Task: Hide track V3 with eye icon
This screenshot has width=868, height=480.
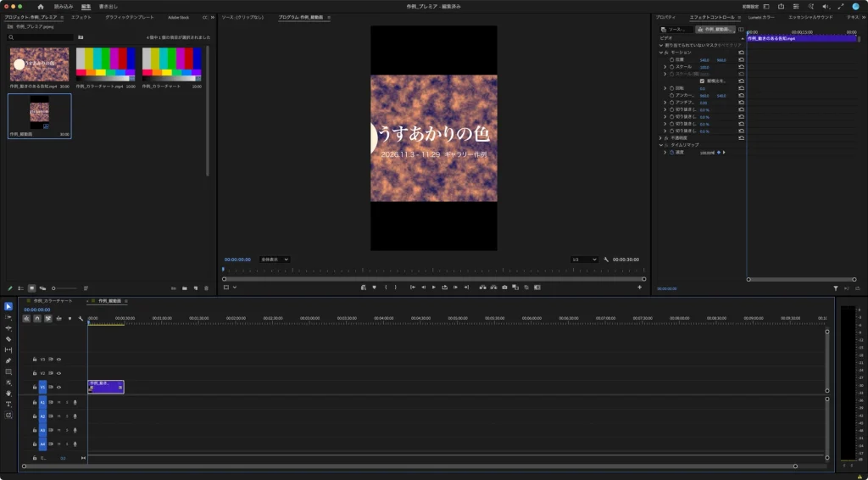Action: pos(58,360)
